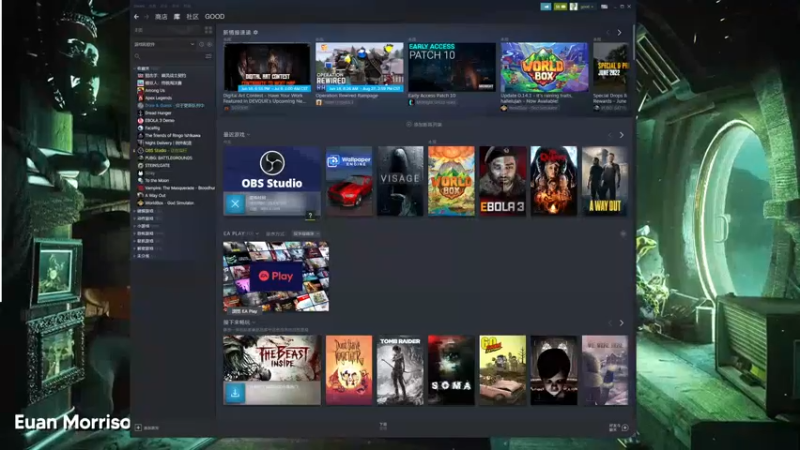
Task: Click the recent clock icon in sidebar
Action: (x=202, y=44)
